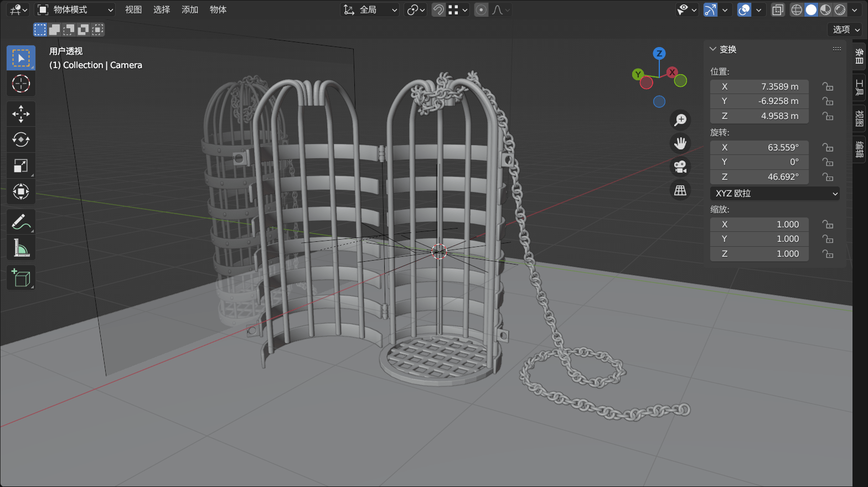868x487 pixels.
Task: Open the 视图 menu
Action: coord(133,9)
